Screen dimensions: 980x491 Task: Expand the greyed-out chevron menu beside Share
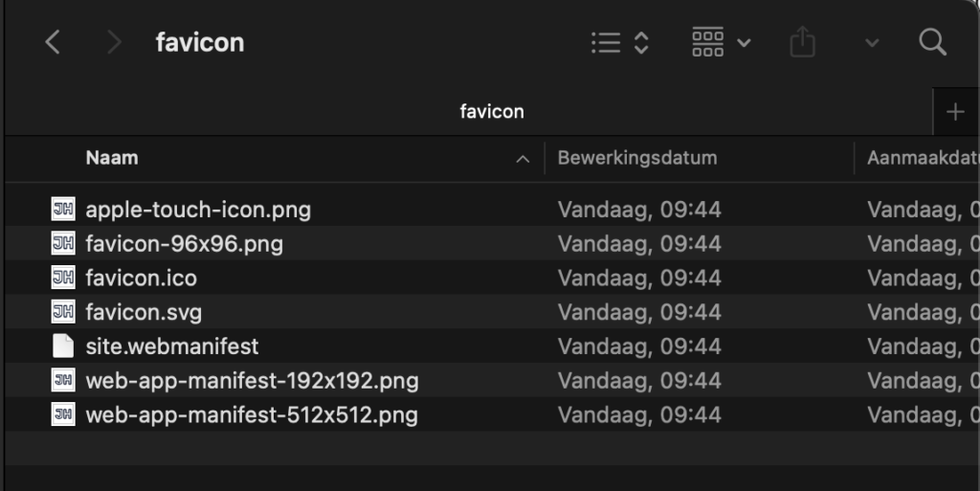[x=872, y=42]
